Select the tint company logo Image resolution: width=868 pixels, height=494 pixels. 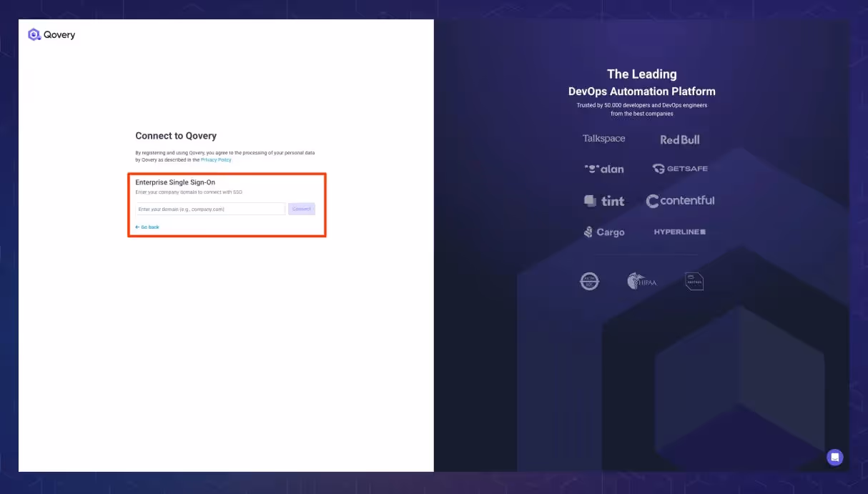point(604,201)
